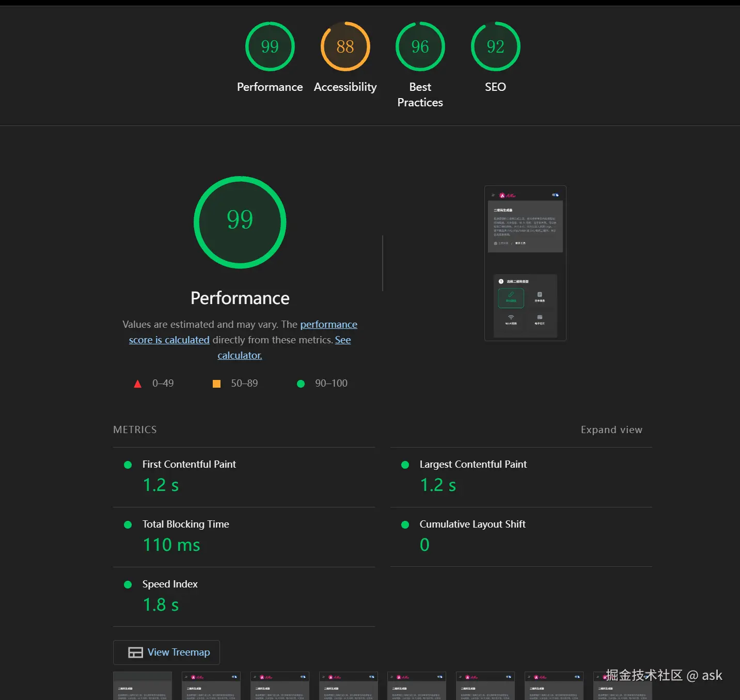The image size is (740, 700).
Task: Click the green dot beside First Contentful Paint
Action: pos(128,465)
